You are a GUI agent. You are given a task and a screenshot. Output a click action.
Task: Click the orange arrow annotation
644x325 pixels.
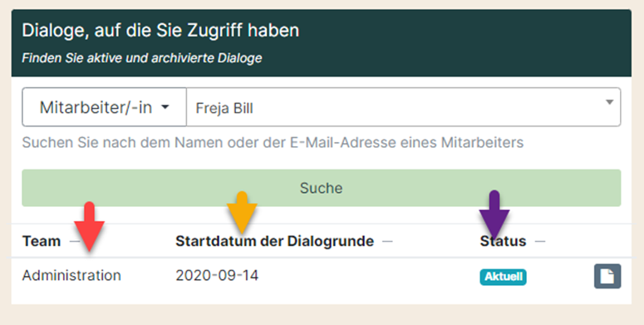coord(242,213)
